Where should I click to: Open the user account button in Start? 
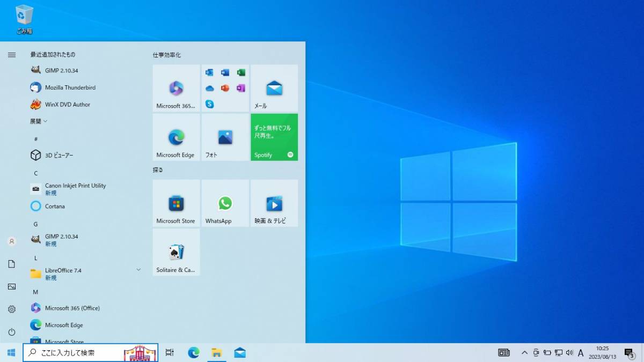[x=12, y=241]
